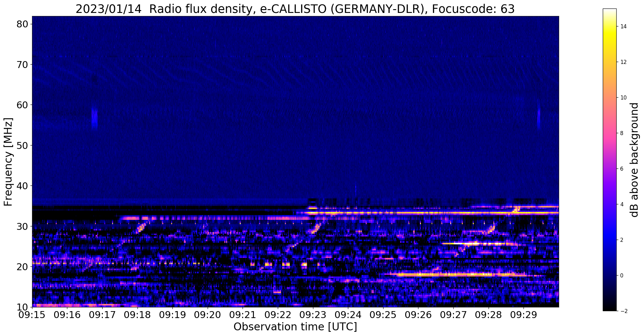644x336 pixels.
Task: Click the 09:26 time tick label
Action: point(418,315)
